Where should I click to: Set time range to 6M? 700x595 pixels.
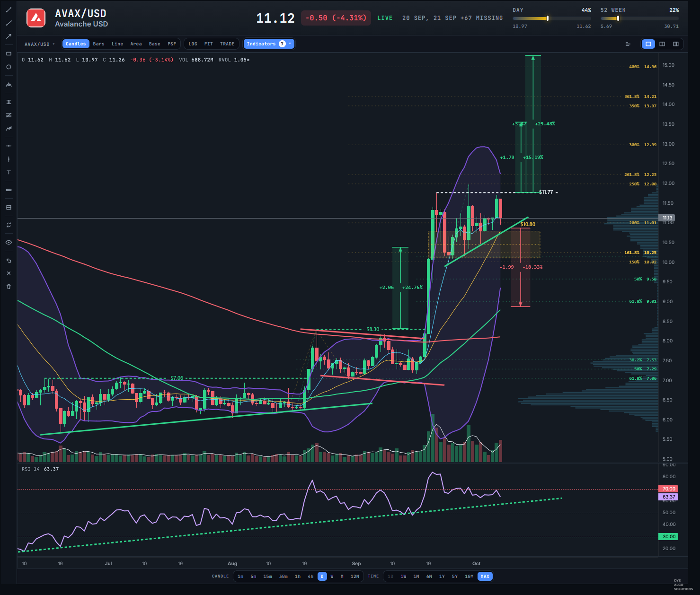[429, 576]
